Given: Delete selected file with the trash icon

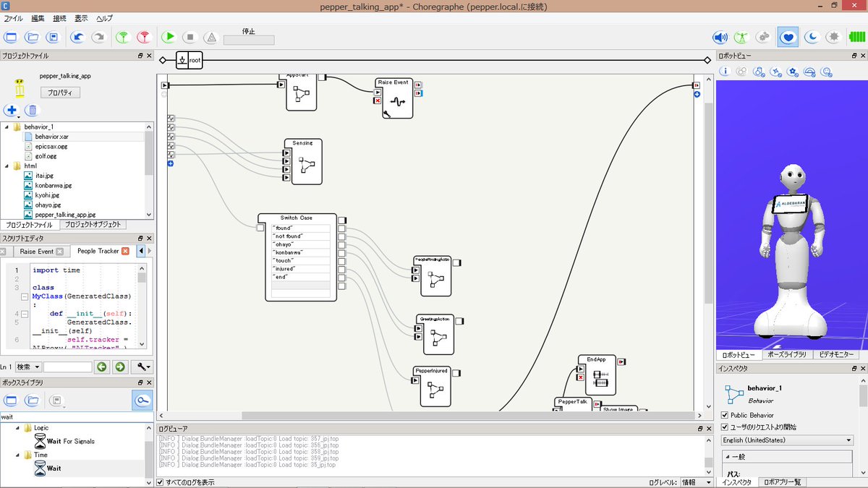Looking at the screenshot, I should 32,111.
